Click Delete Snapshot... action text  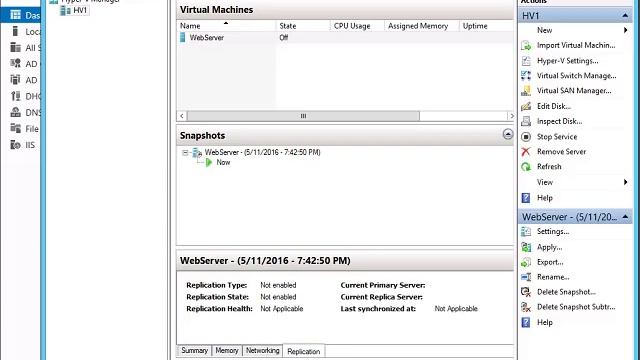click(x=566, y=292)
